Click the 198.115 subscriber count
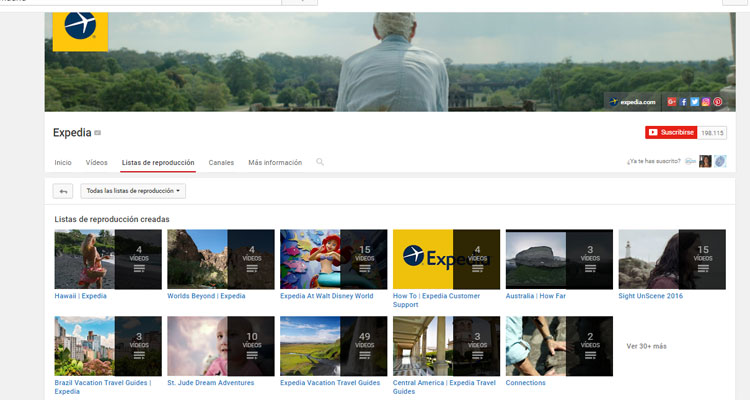 tap(712, 133)
